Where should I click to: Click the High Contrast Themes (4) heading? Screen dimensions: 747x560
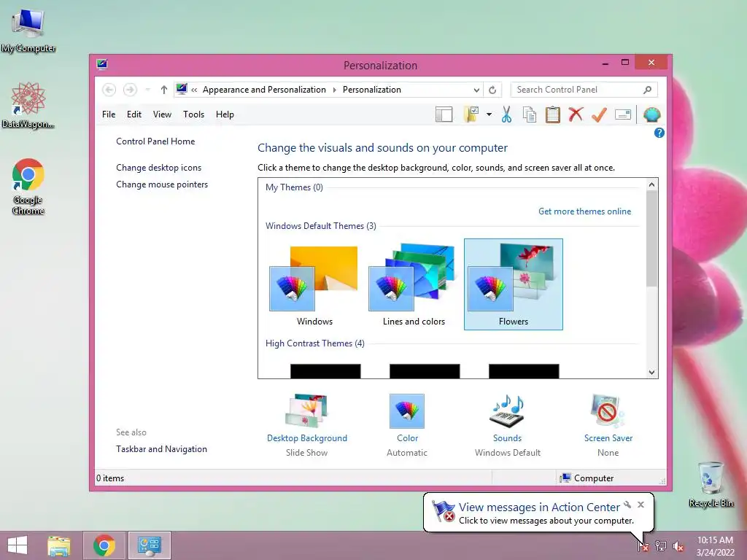(x=315, y=343)
